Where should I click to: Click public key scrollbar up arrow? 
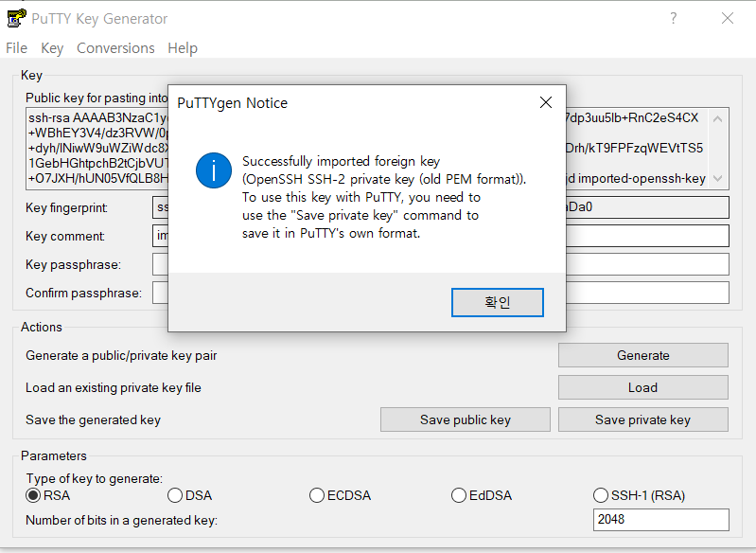pos(717,118)
